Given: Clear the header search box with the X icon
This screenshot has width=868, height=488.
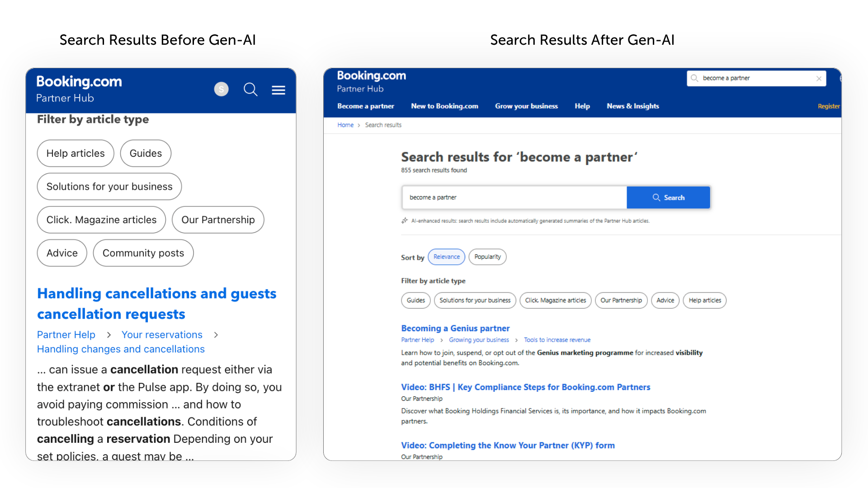Looking at the screenshot, I should pos(819,79).
